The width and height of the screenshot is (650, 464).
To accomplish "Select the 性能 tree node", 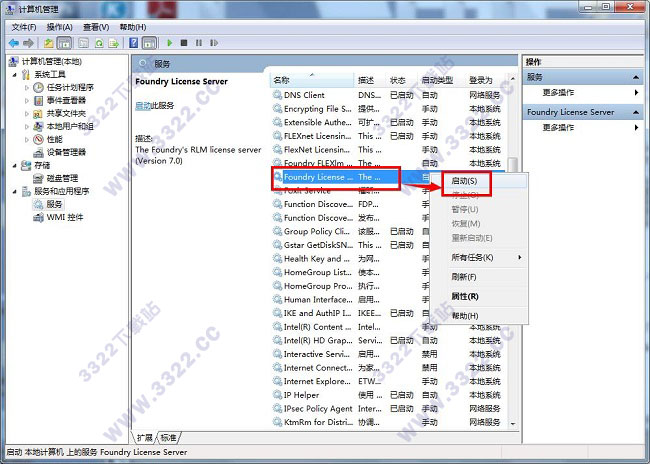I will point(55,139).
